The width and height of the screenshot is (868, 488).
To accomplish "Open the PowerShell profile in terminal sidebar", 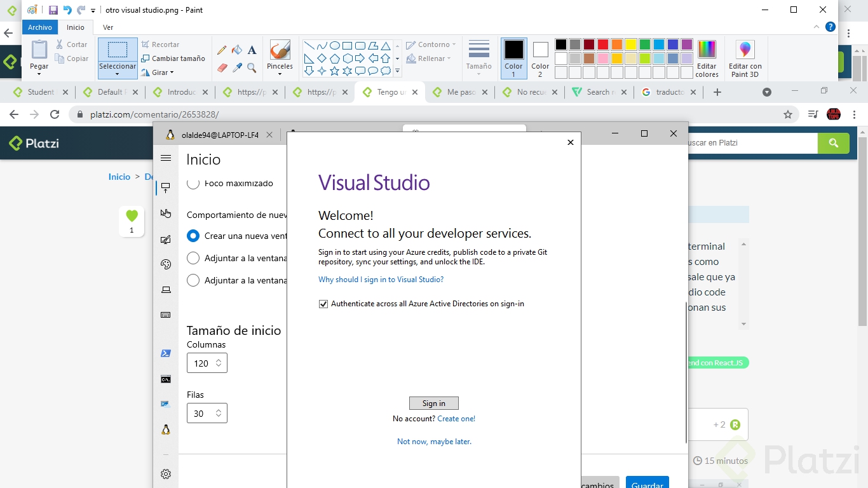I will (166, 353).
